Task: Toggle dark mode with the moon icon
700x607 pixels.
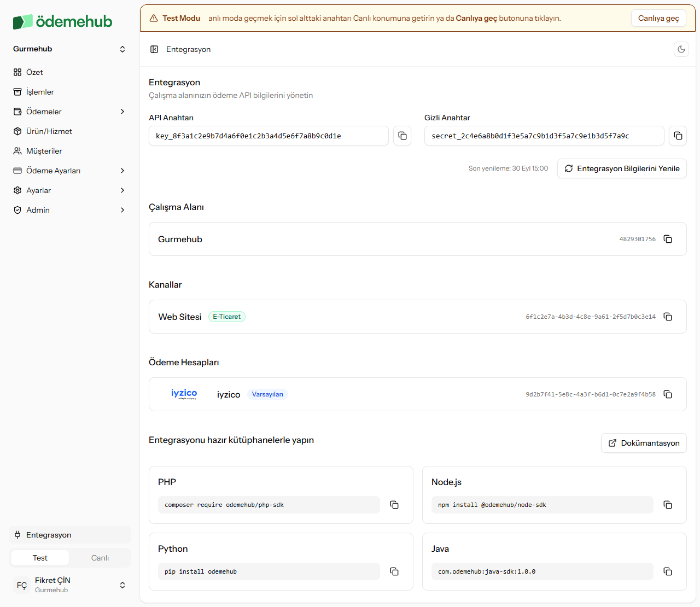Action: pyautogui.click(x=681, y=49)
